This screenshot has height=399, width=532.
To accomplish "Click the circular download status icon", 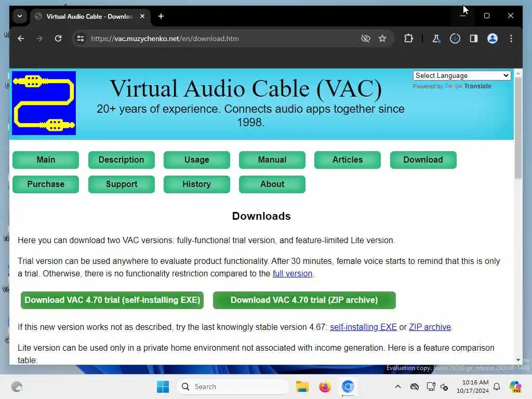I will click(x=455, y=38).
